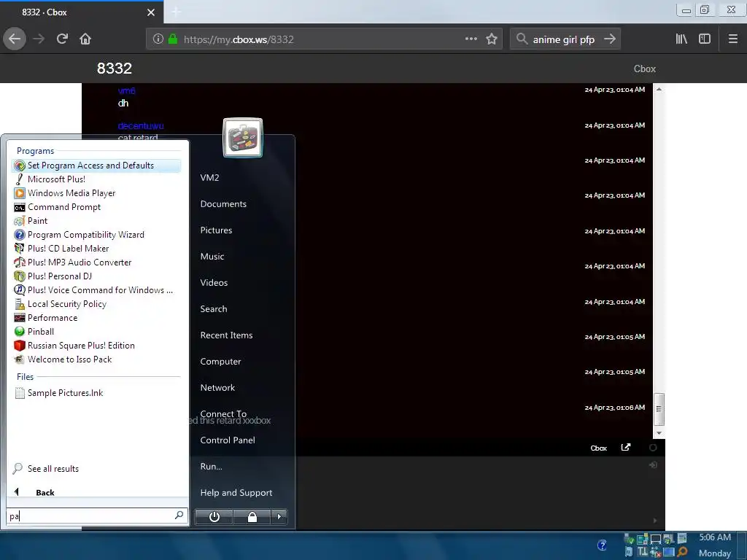
Task: Open page actions three-dot menu
Action: pos(471,39)
